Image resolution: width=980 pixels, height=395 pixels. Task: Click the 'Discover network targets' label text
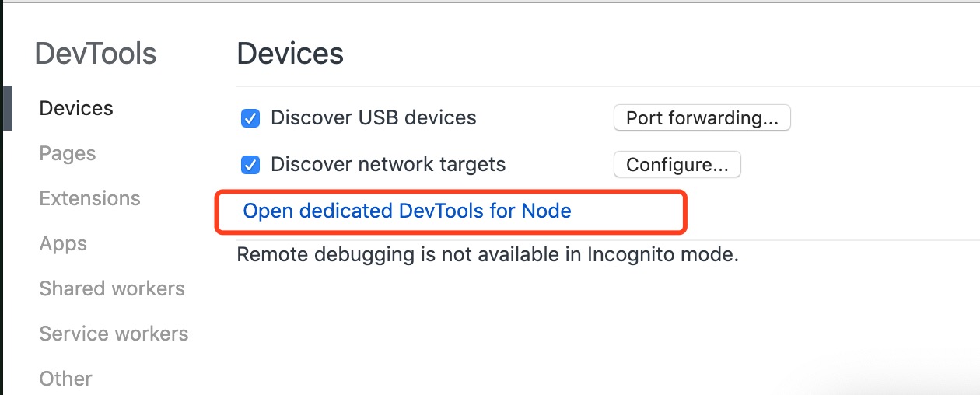point(388,165)
